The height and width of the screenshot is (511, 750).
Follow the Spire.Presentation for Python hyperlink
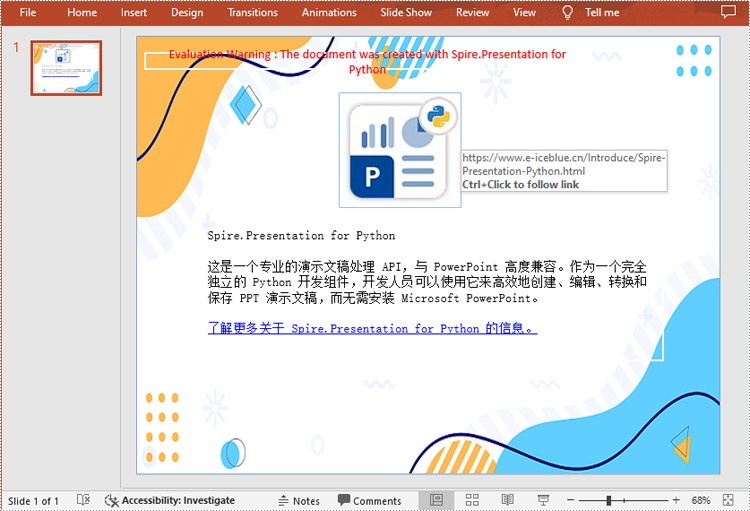[x=372, y=328]
